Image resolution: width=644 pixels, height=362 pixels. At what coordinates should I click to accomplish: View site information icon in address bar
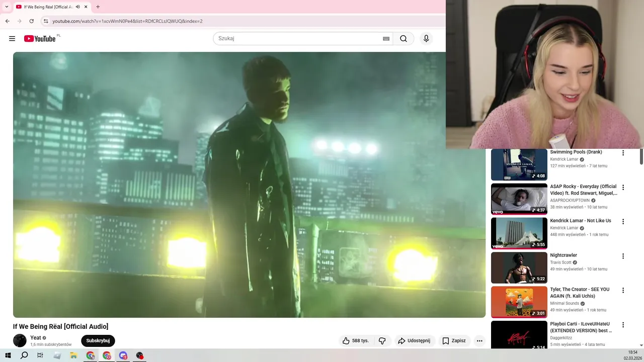point(46,21)
